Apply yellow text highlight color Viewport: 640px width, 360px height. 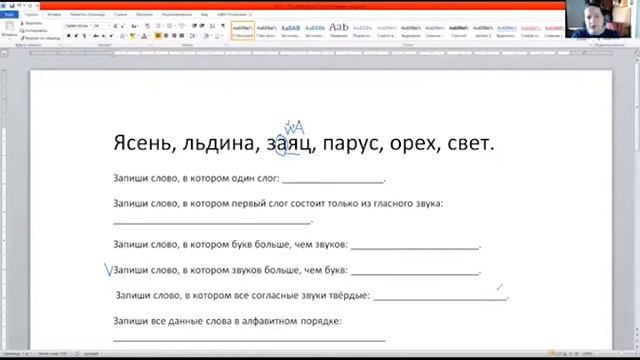tap(132, 36)
